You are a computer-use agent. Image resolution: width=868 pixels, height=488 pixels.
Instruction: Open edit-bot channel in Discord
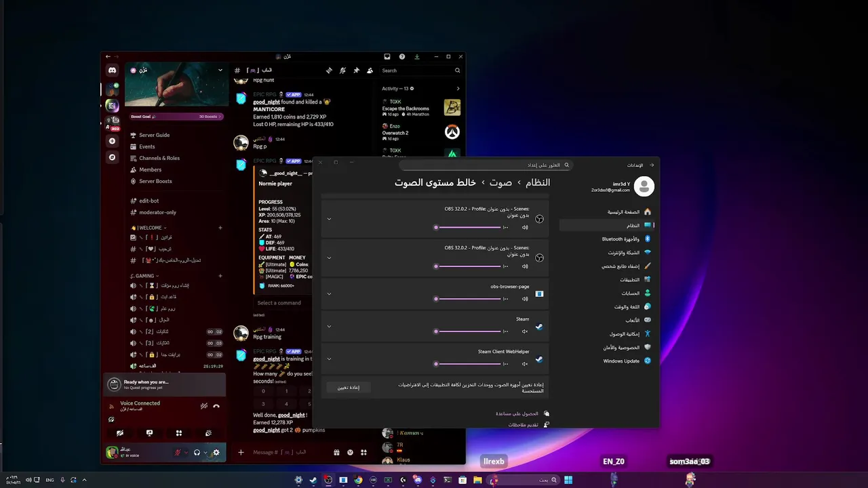coord(149,201)
